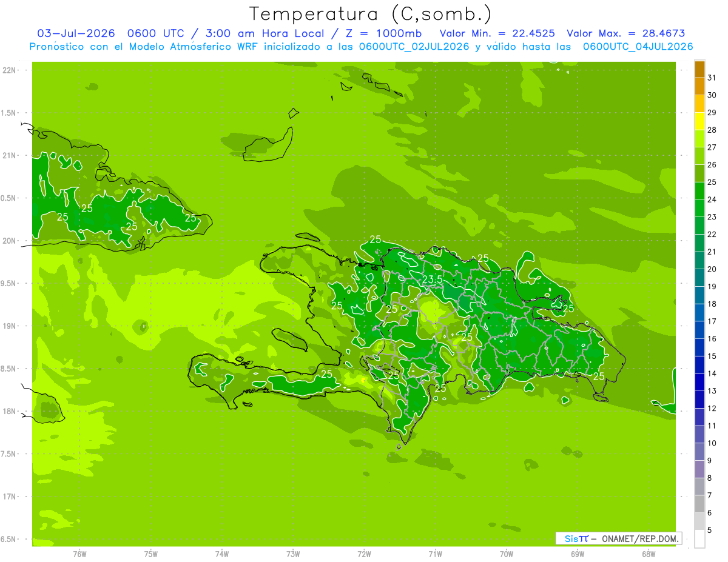
Task: Click legend value "22" on color scale
Action: pyautogui.click(x=712, y=235)
